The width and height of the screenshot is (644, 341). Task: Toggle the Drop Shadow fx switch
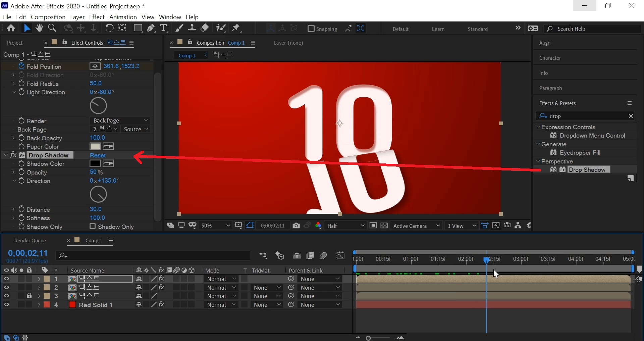pos(14,155)
